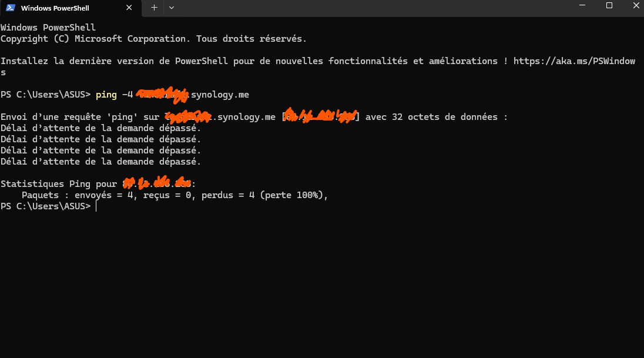Click the "Envoi d'une requête 'ping'" text

click(69, 117)
